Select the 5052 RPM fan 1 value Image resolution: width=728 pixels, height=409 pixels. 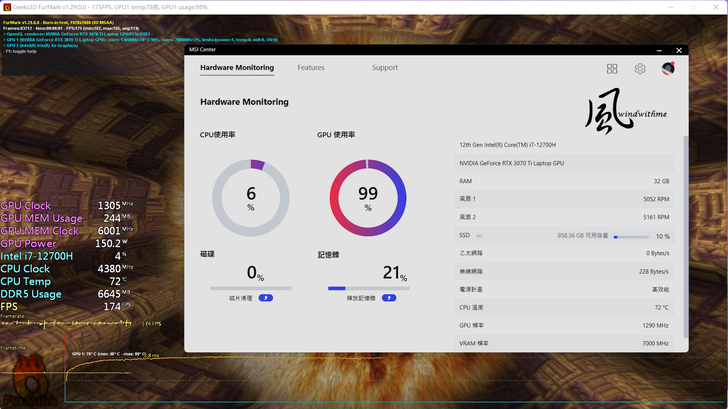656,199
